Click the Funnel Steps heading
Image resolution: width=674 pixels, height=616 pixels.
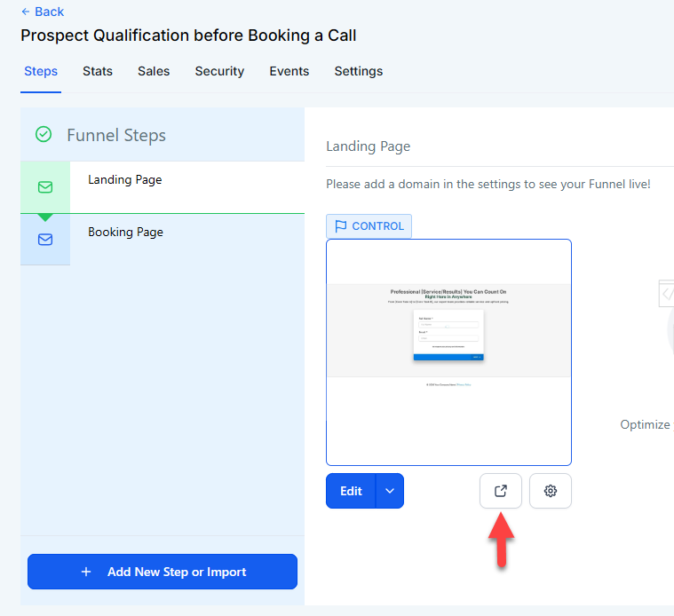[116, 135]
